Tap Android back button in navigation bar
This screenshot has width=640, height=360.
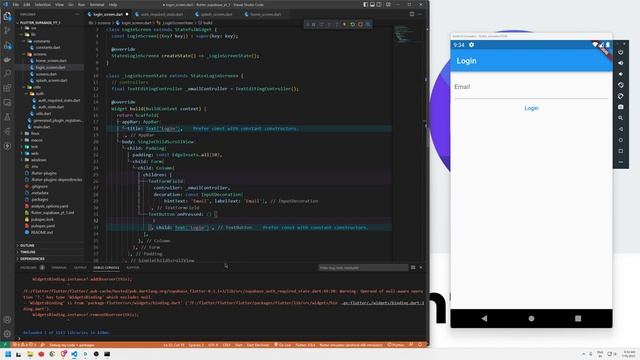pos(484,318)
